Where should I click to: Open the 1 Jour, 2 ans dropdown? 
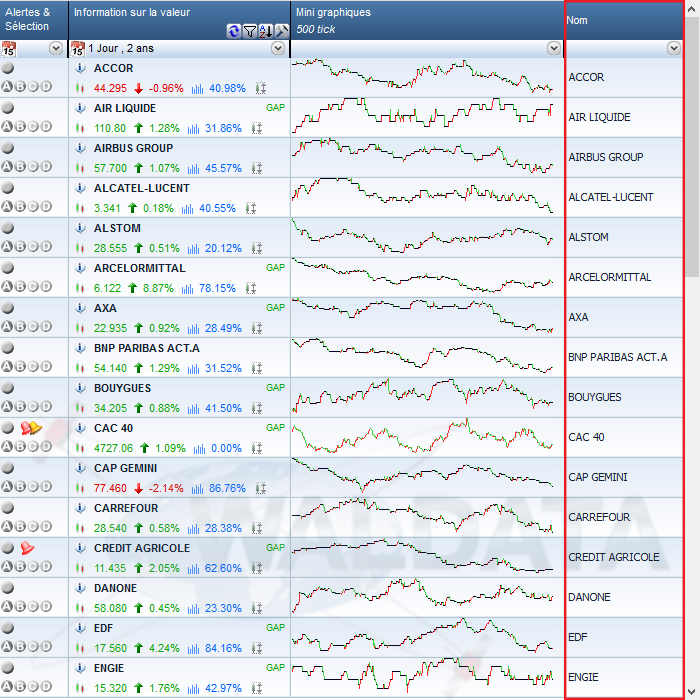tap(278, 48)
